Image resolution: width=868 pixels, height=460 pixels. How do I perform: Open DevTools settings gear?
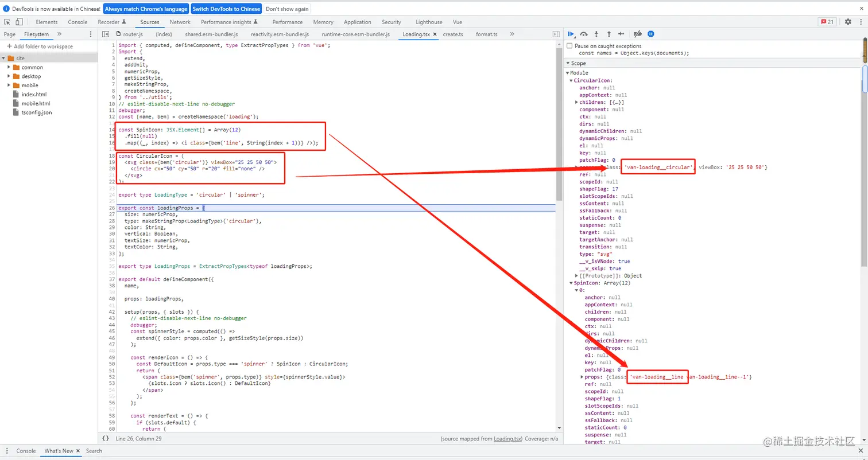[848, 22]
